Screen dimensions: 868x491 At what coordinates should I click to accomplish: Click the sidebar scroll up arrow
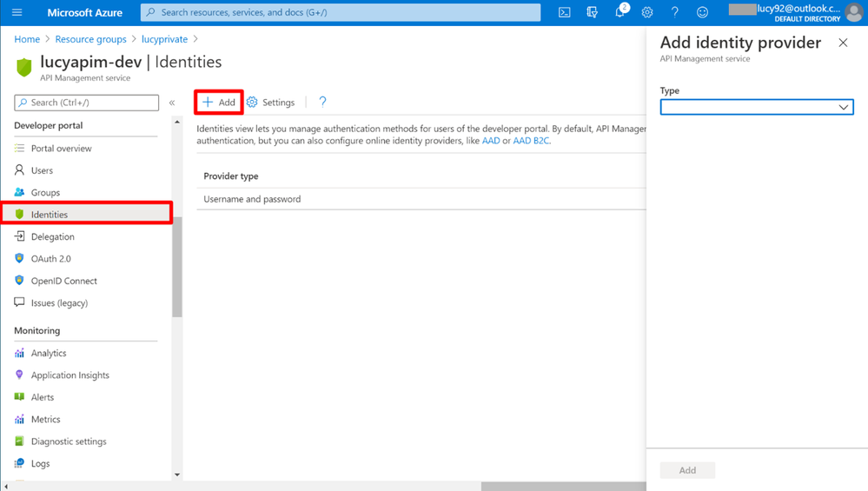(x=177, y=122)
